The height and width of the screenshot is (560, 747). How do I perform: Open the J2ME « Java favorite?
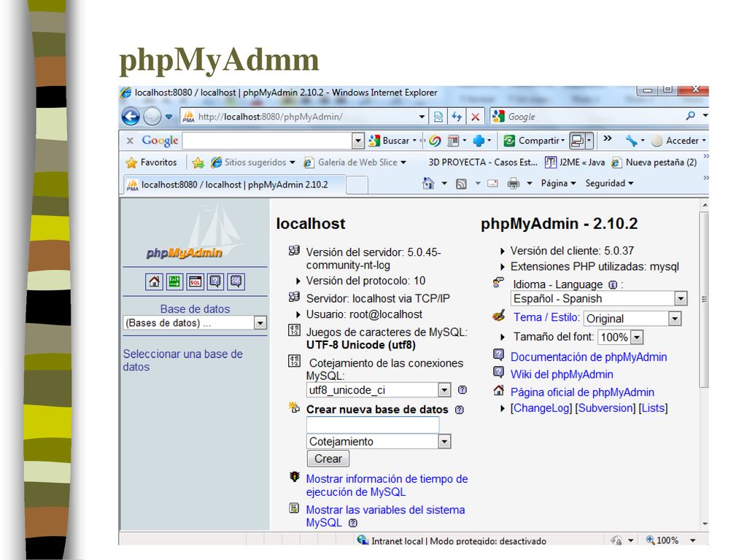(575, 163)
